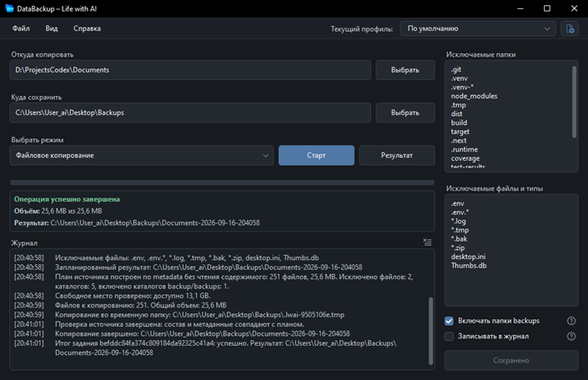Open the Результат button

click(x=397, y=155)
